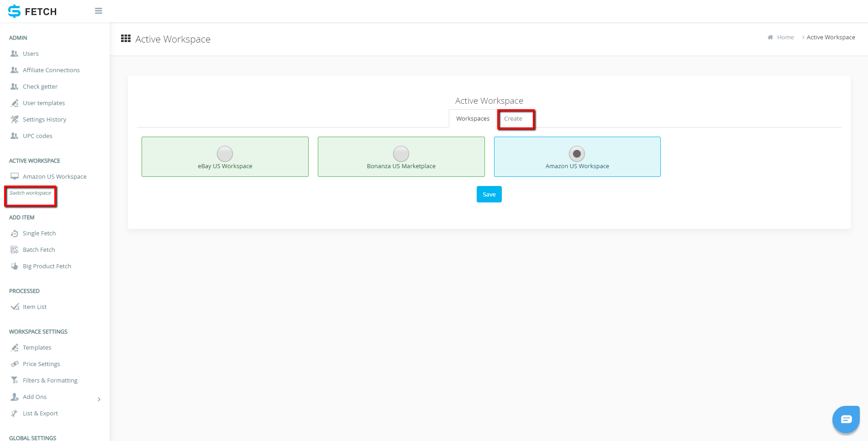Click the Settings History icon
This screenshot has height=441, width=868.
point(15,119)
